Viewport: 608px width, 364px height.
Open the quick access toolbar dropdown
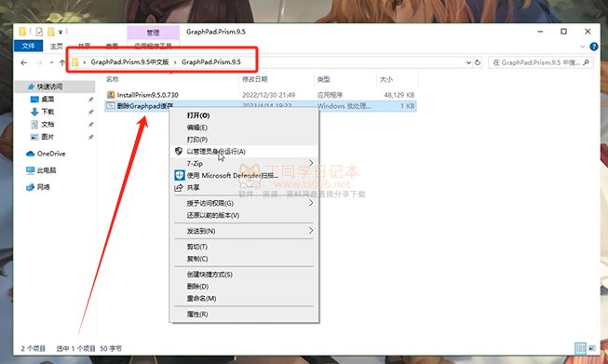pos(61,32)
